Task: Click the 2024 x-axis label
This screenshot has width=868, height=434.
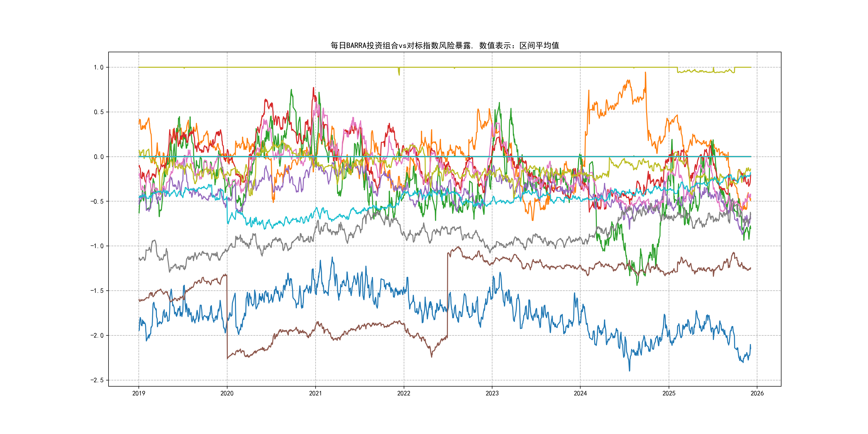Action: click(580, 393)
